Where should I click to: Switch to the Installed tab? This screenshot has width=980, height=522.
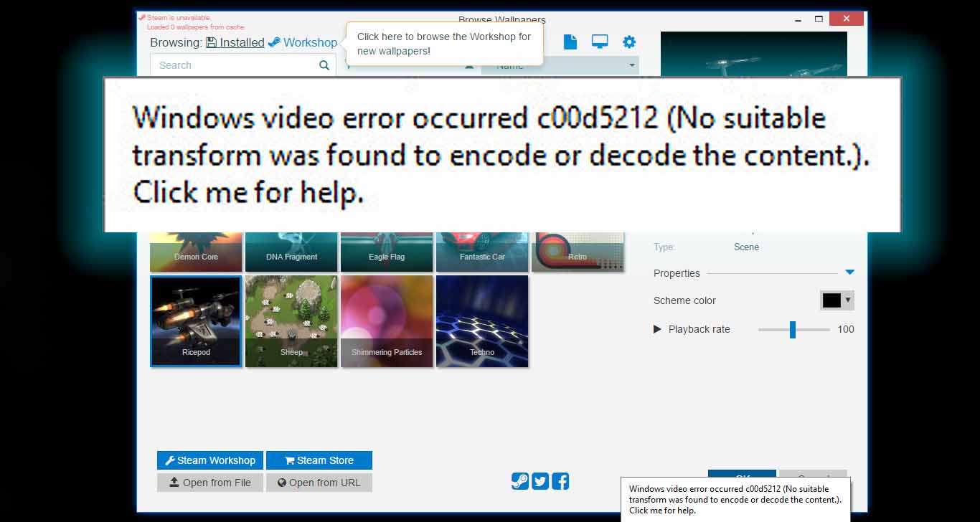(235, 42)
